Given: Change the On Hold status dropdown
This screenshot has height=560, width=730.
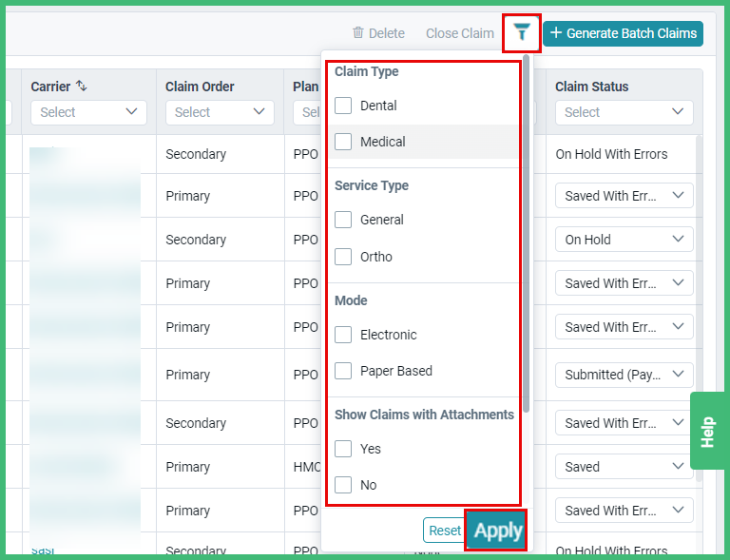Looking at the screenshot, I should point(624,240).
